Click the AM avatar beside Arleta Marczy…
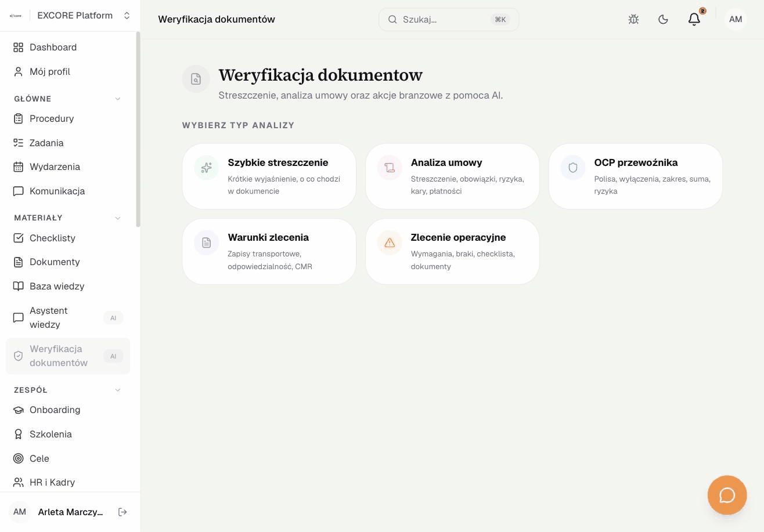764x532 pixels. point(20,512)
